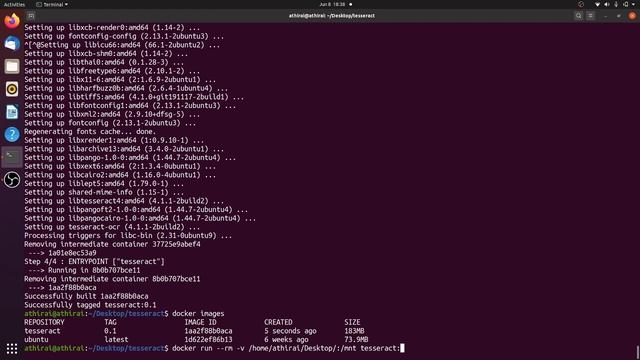
Task: Click the 'Successfully tagged tesseract:0.1' line
Action: click(x=90, y=305)
